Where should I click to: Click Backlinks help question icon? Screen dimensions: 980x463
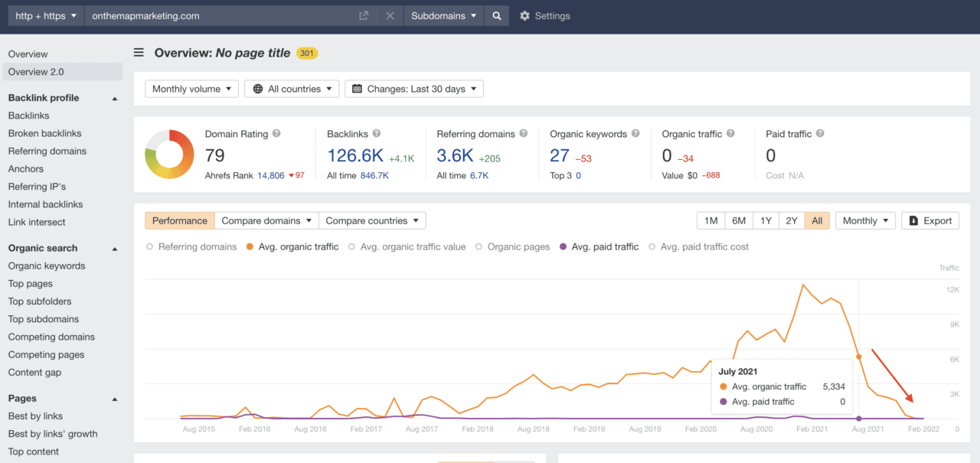pyautogui.click(x=377, y=133)
